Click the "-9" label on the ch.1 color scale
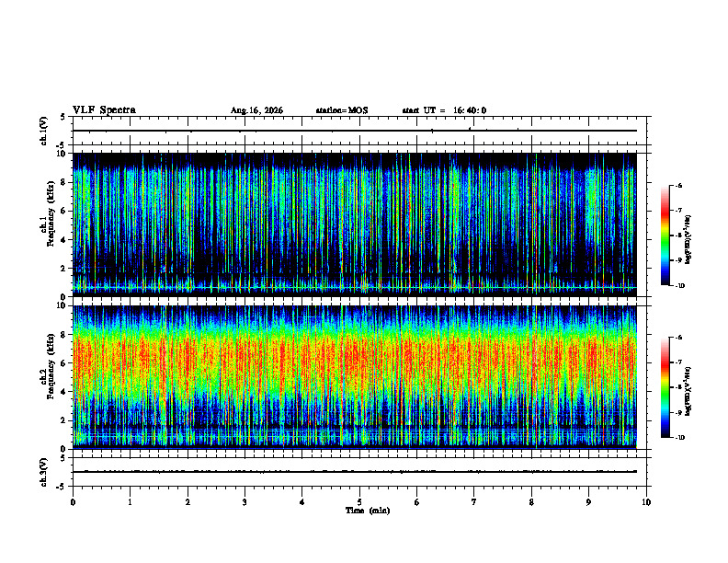Screen dimensions: 728x563 click(x=678, y=260)
